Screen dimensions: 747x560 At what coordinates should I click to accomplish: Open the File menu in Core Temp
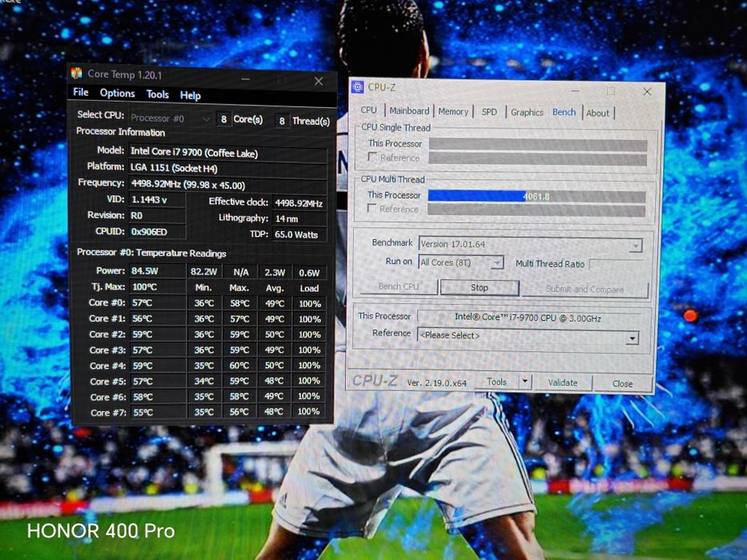81,92
